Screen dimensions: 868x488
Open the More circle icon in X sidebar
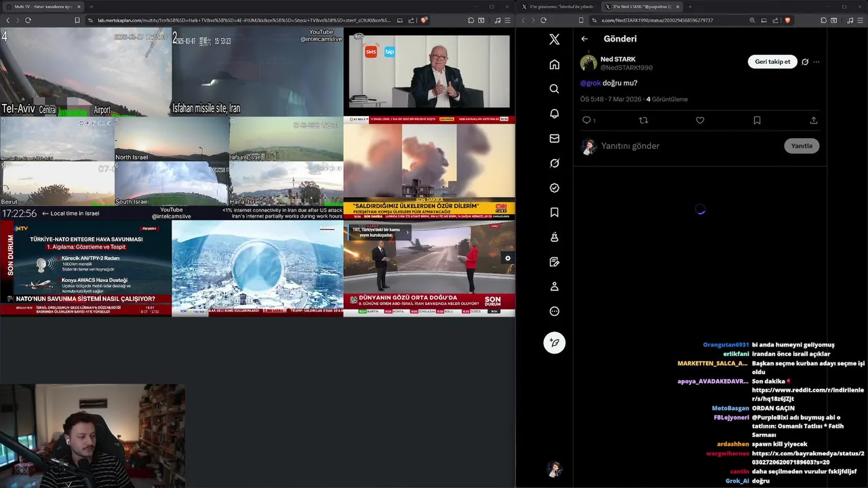[x=554, y=311]
